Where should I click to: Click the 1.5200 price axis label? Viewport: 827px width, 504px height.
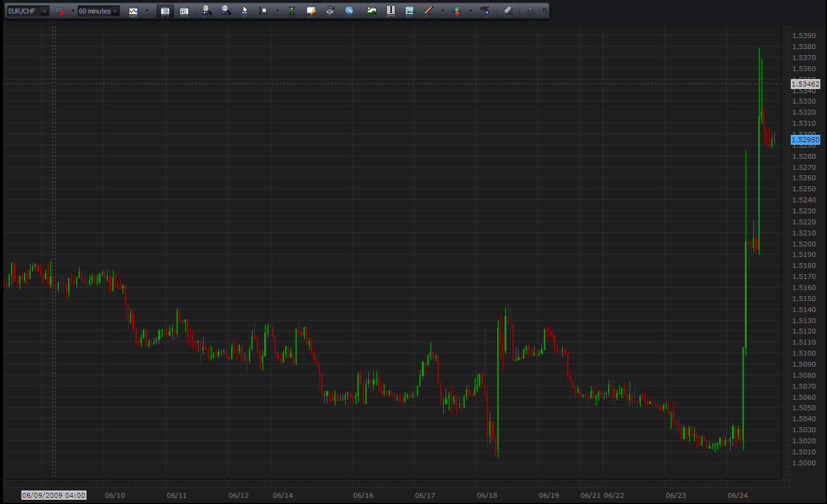click(804, 244)
